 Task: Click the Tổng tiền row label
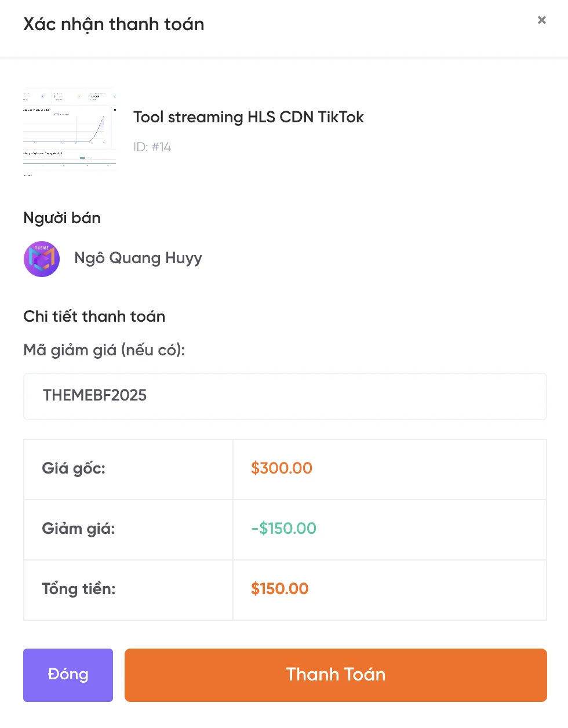pos(78,589)
